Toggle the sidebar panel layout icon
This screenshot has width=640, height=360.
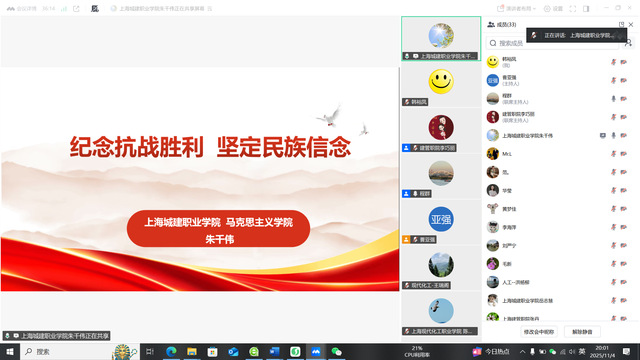pos(586,9)
